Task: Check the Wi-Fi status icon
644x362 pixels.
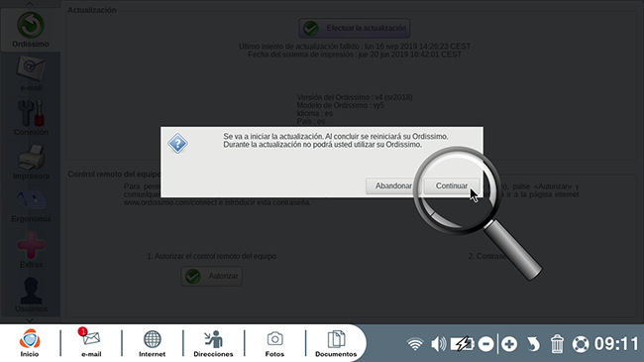Action: (x=415, y=343)
